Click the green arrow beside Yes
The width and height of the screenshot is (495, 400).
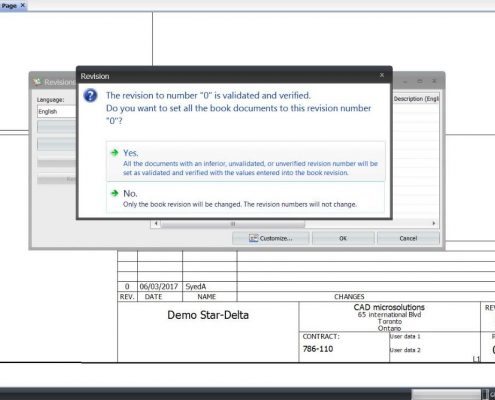click(115, 153)
